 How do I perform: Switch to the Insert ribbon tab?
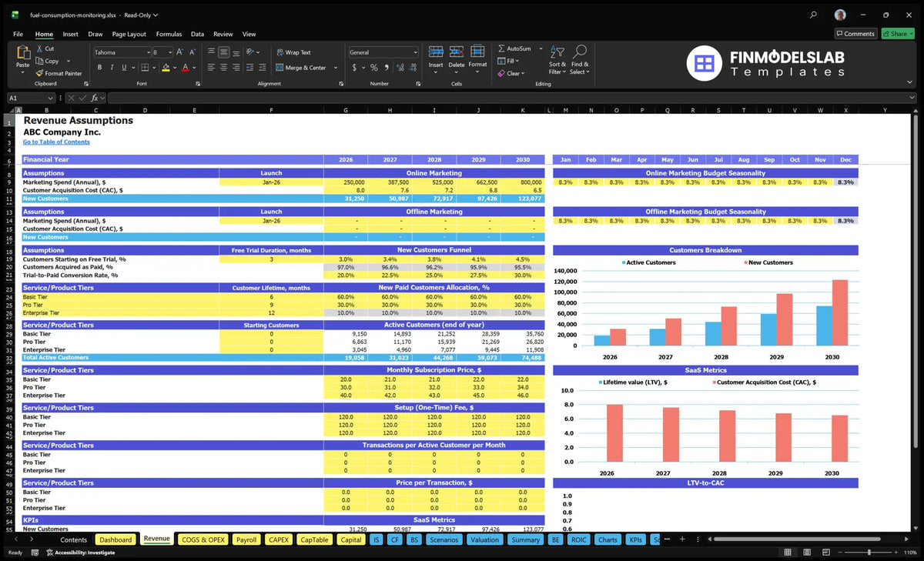click(70, 34)
